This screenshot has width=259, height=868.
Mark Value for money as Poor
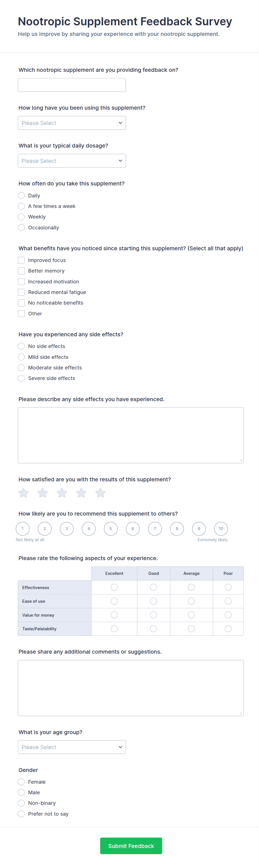click(228, 615)
